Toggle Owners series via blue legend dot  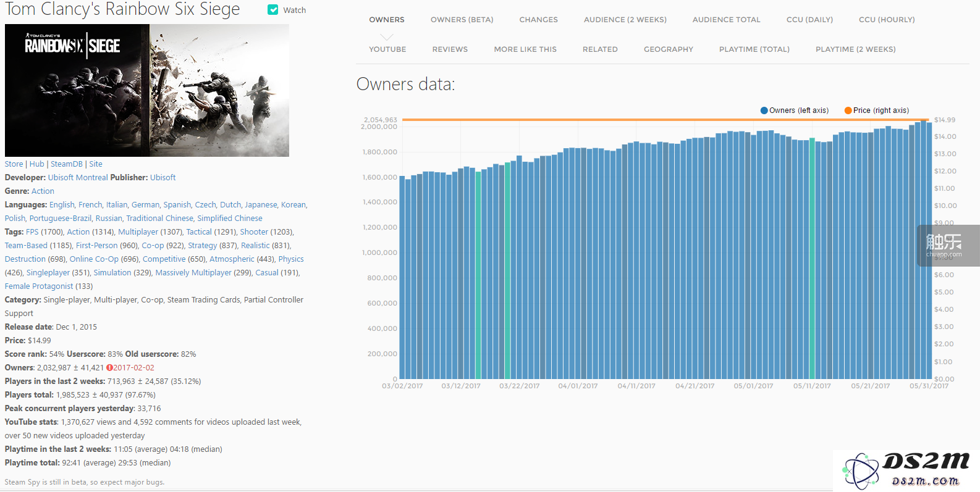(x=764, y=110)
